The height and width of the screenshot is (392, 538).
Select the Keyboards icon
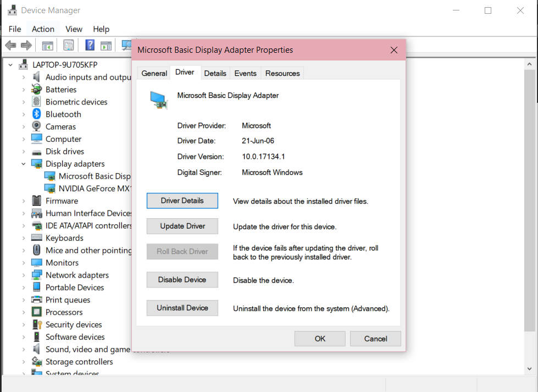(36, 238)
